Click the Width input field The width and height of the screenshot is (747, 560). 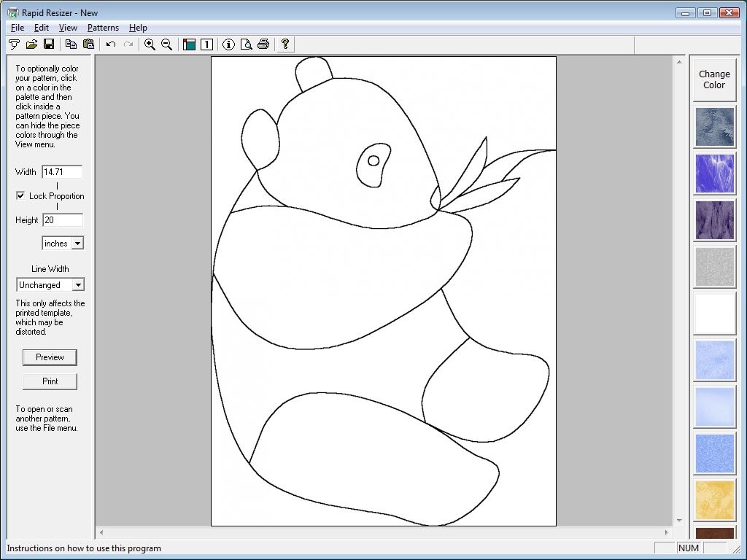(62, 172)
